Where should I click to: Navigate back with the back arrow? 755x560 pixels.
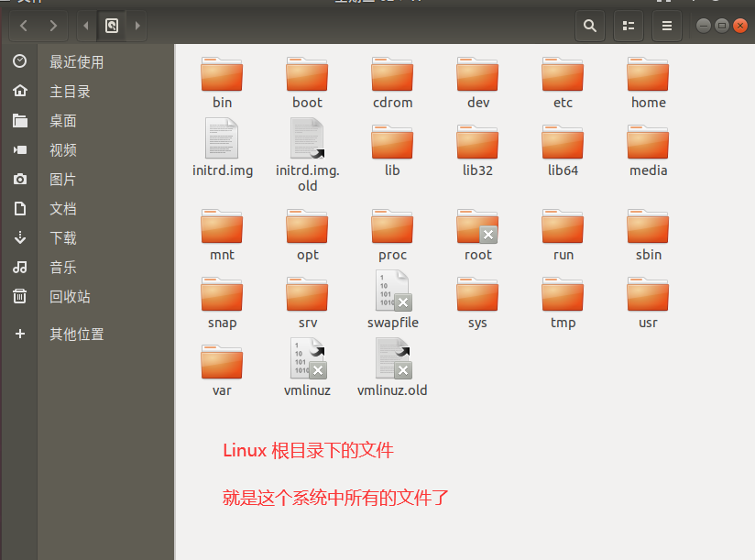pyautogui.click(x=22, y=26)
